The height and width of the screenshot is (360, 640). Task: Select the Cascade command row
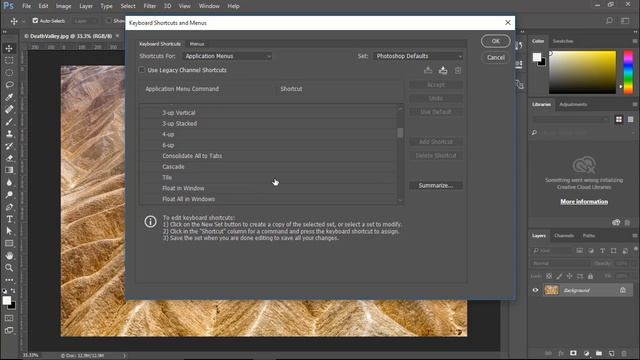[268, 167]
